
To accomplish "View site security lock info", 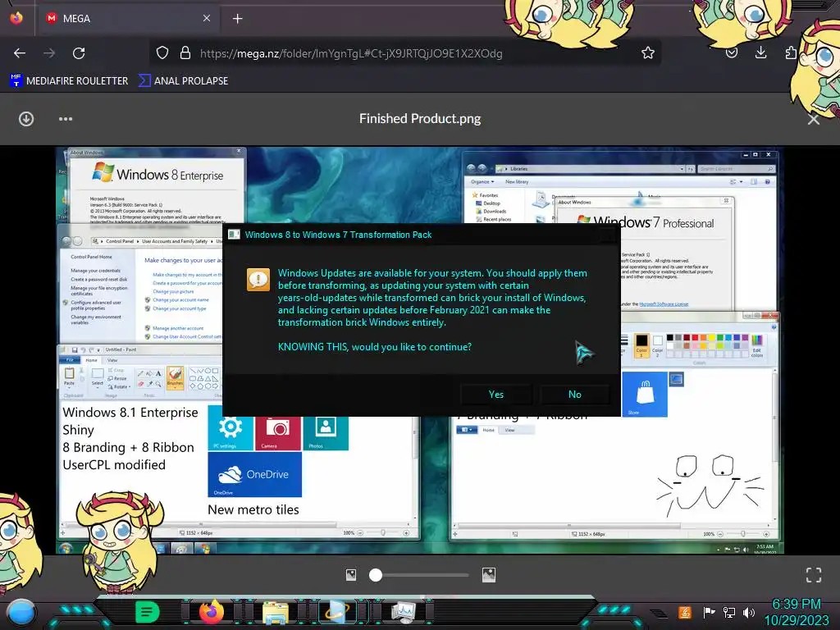I will point(185,52).
